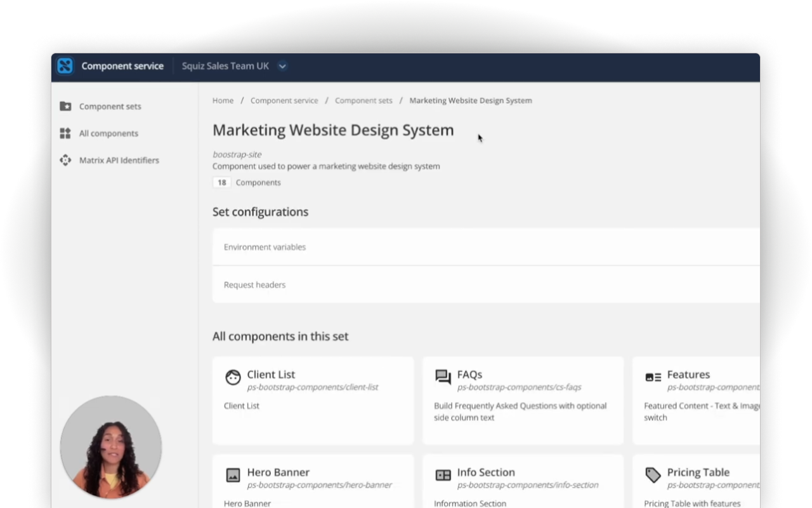Expand the Request headers section
The height and width of the screenshot is (508, 812).
click(x=253, y=284)
